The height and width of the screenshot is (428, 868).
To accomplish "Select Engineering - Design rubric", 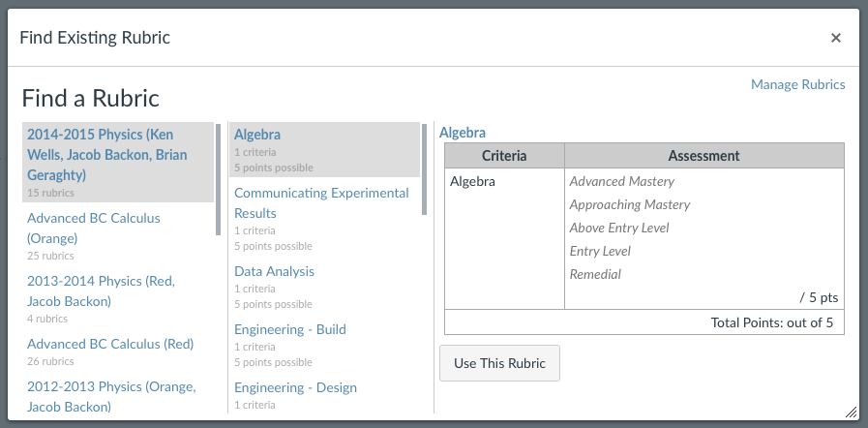I will tap(324, 395).
